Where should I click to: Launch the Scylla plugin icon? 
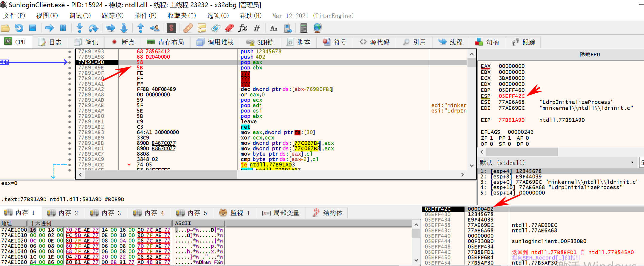click(x=171, y=28)
